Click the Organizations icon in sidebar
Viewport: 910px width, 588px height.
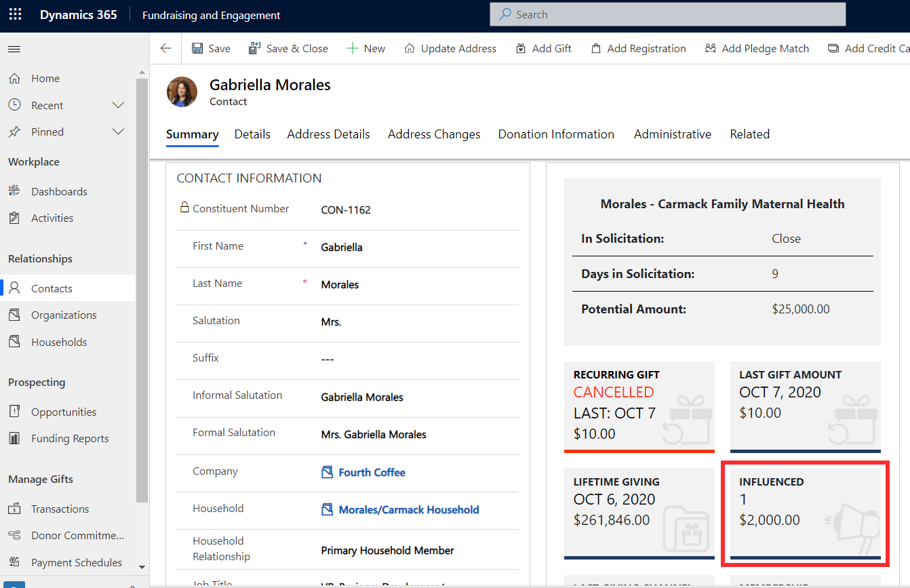click(14, 315)
